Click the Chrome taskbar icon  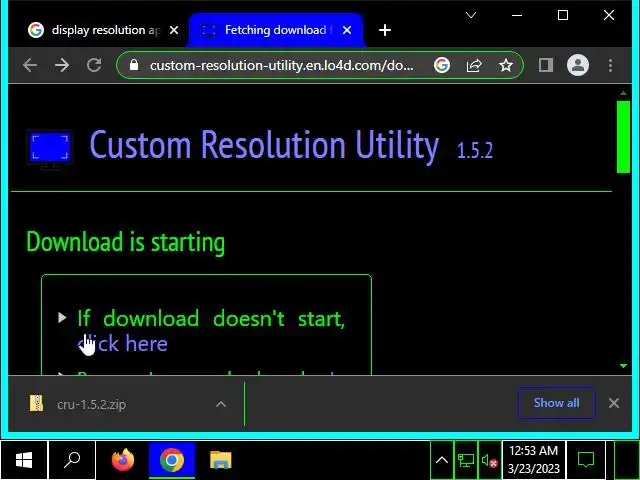pos(172,460)
